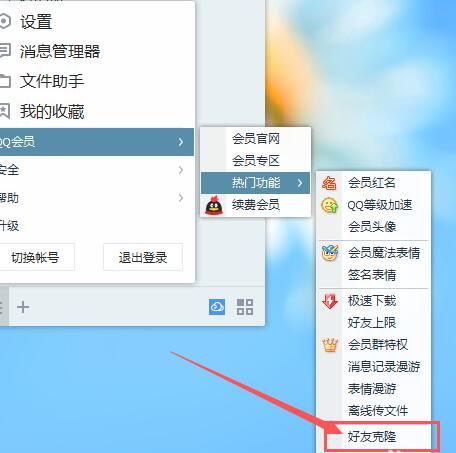Open the apps grid icon
The height and width of the screenshot is (453, 456).
click(245, 307)
